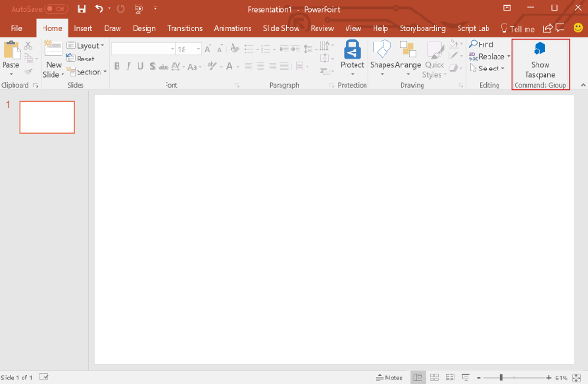Click the Cut scissors icon

click(x=28, y=46)
